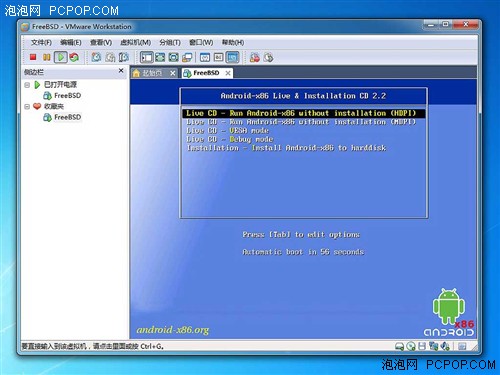
Task: Click the summary view toolbar icon
Action: pyautogui.click(x=205, y=57)
